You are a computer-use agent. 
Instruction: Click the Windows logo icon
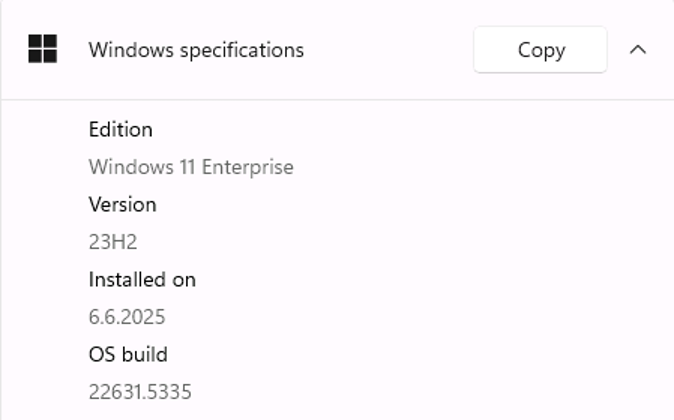[43, 49]
